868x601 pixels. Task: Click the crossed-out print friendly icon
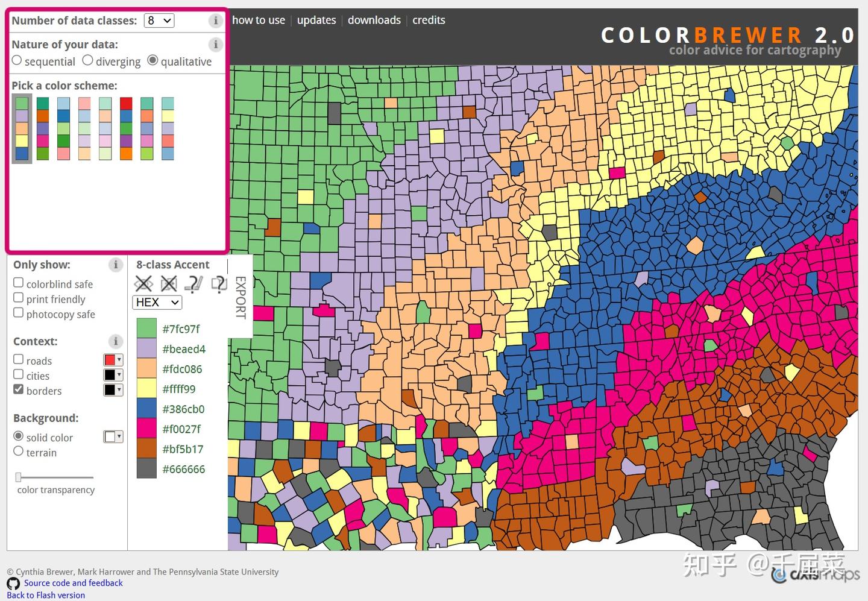[169, 283]
